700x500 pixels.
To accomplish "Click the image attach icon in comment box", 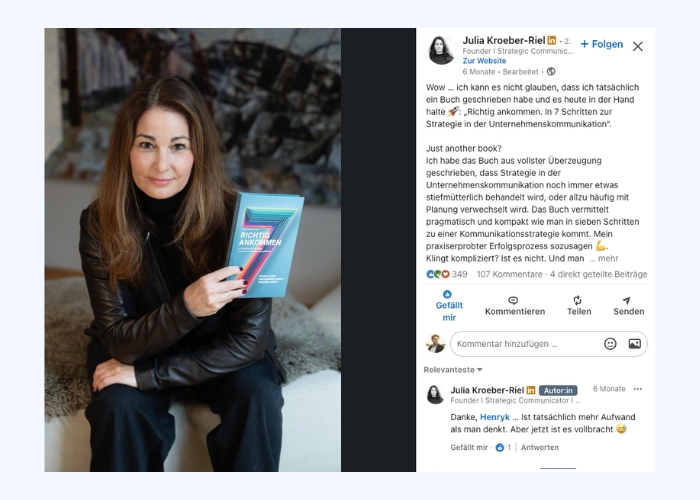I will tap(634, 343).
